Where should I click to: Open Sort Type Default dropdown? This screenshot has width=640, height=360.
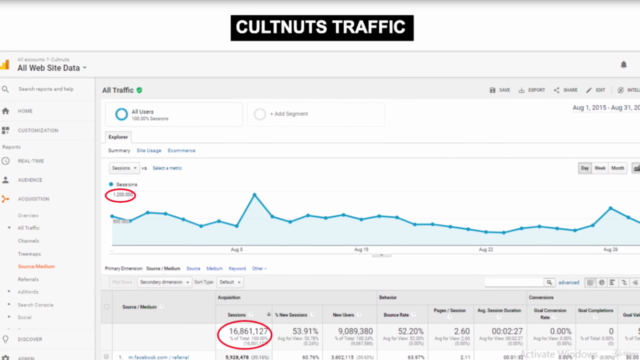click(230, 282)
